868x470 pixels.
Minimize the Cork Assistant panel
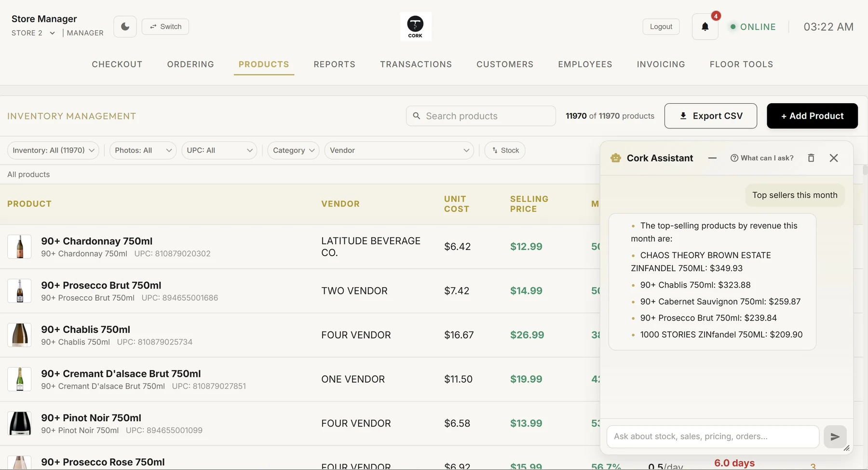pyautogui.click(x=712, y=158)
